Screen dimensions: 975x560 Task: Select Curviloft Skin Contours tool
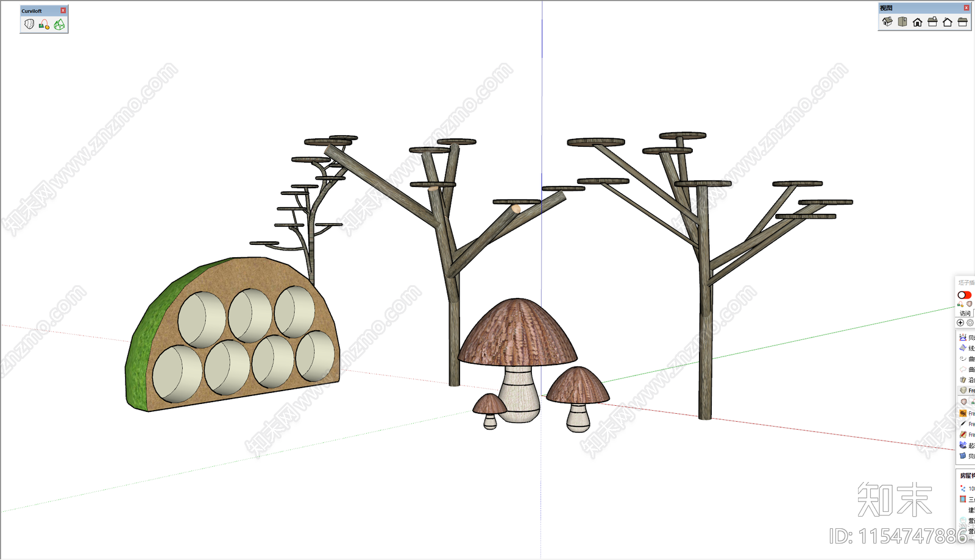(x=59, y=24)
